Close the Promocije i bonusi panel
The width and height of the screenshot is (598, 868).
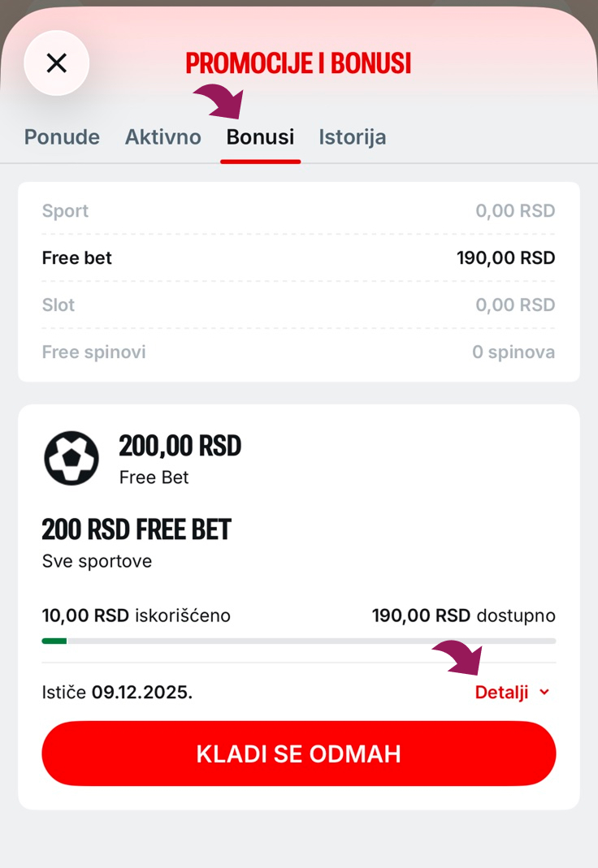(x=57, y=63)
